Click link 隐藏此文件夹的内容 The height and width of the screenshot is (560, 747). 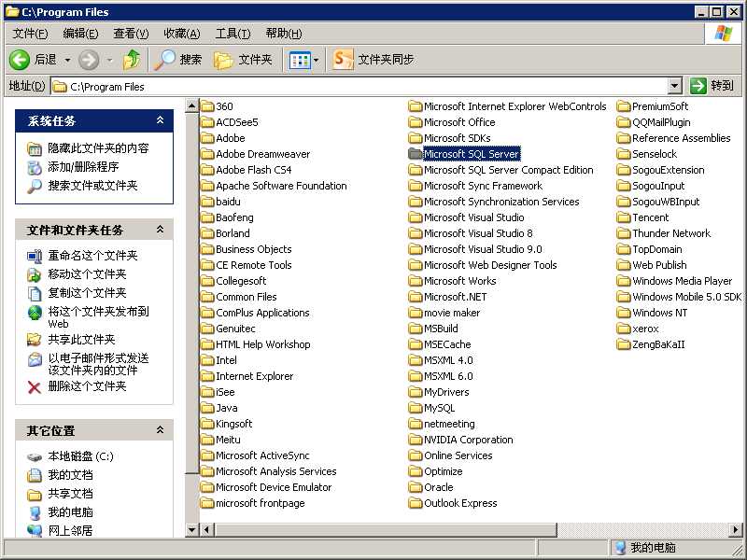[x=98, y=148]
